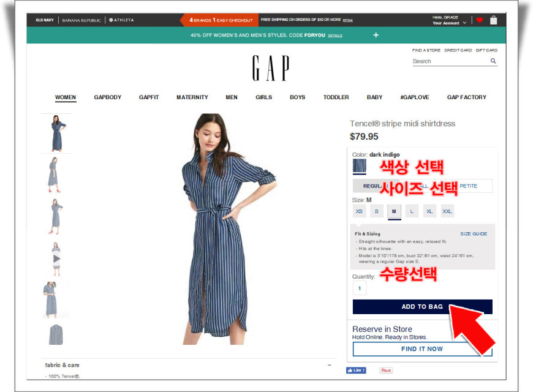Select size M
Image resolution: width=533 pixels, height=392 pixels.
[x=395, y=211]
